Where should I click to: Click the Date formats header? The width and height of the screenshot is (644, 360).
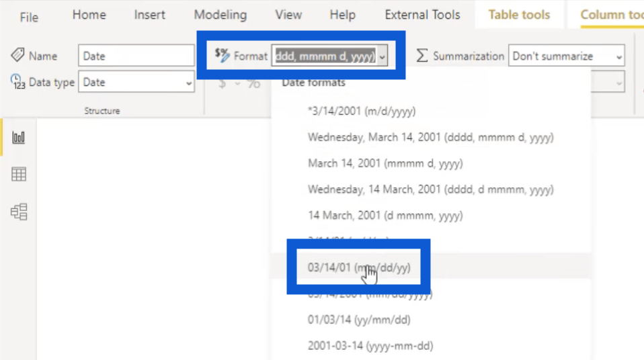[313, 83]
